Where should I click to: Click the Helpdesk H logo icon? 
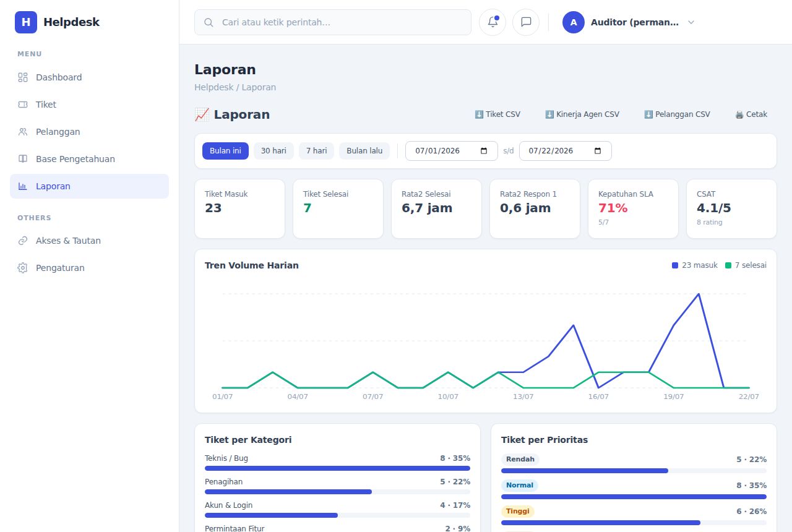(26, 22)
